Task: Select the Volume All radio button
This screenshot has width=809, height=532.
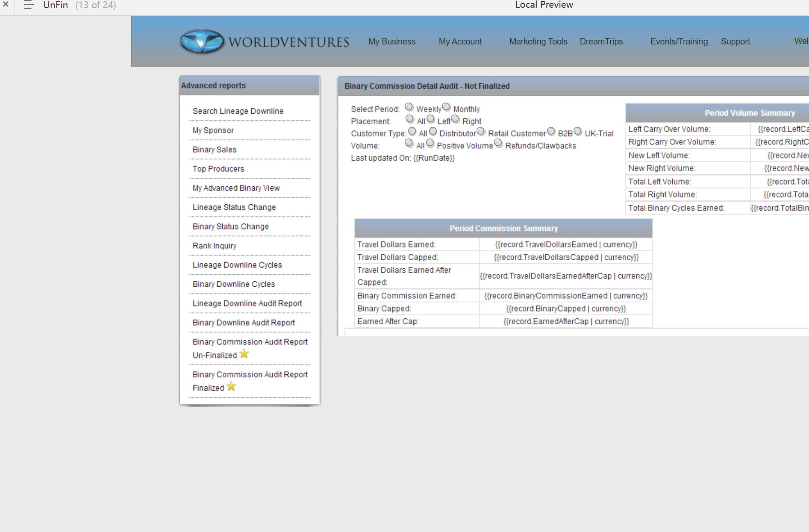Action: pyautogui.click(x=409, y=144)
